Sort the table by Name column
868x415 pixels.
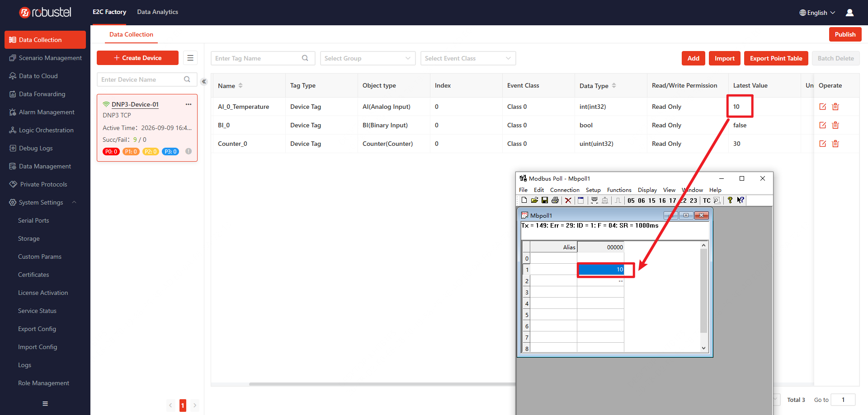241,85
